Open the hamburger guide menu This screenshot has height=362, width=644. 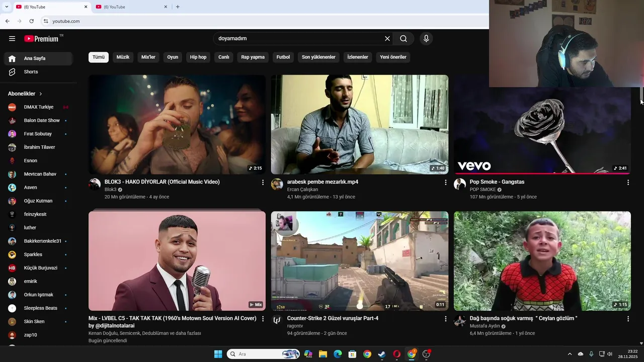pyautogui.click(x=12, y=39)
